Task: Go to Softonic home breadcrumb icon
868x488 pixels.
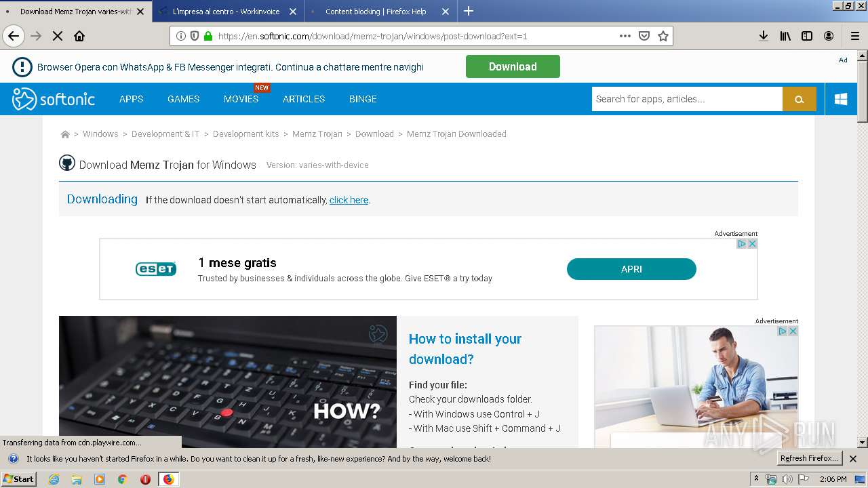Action: tap(65, 134)
